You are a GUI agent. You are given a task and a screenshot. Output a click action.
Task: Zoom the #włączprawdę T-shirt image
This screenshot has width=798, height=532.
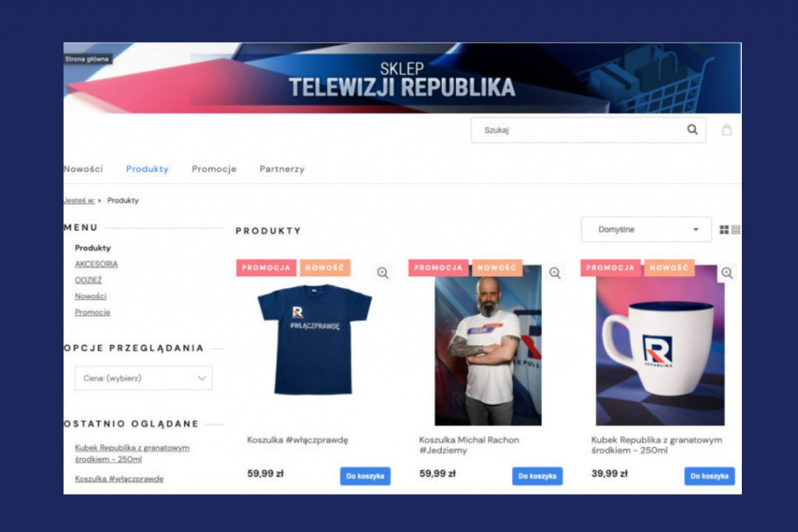coord(383,273)
